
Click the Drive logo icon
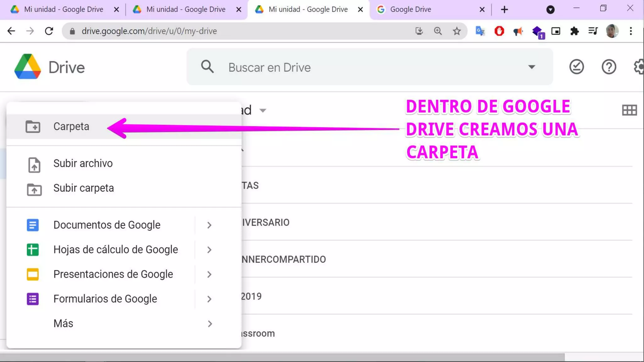coord(28,67)
